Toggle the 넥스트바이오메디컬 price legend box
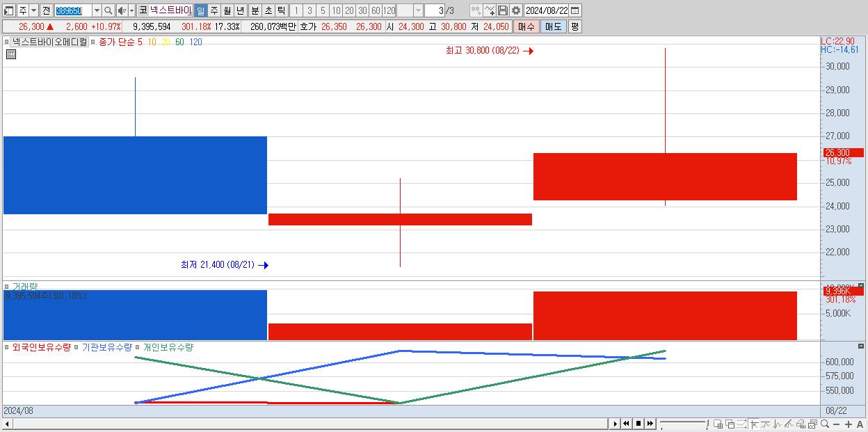The height and width of the screenshot is (432, 868). pyautogui.click(x=8, y=42)
